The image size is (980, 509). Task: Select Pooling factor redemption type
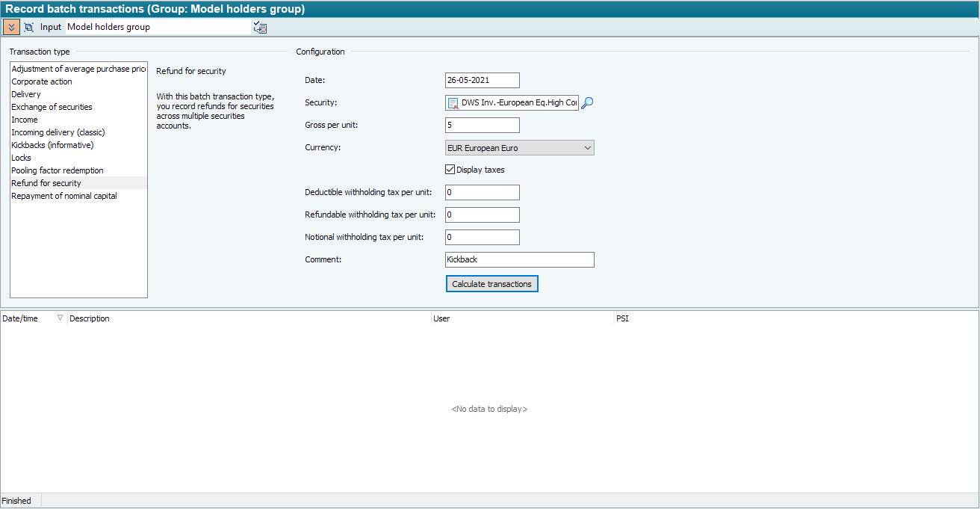coord(58,170)
